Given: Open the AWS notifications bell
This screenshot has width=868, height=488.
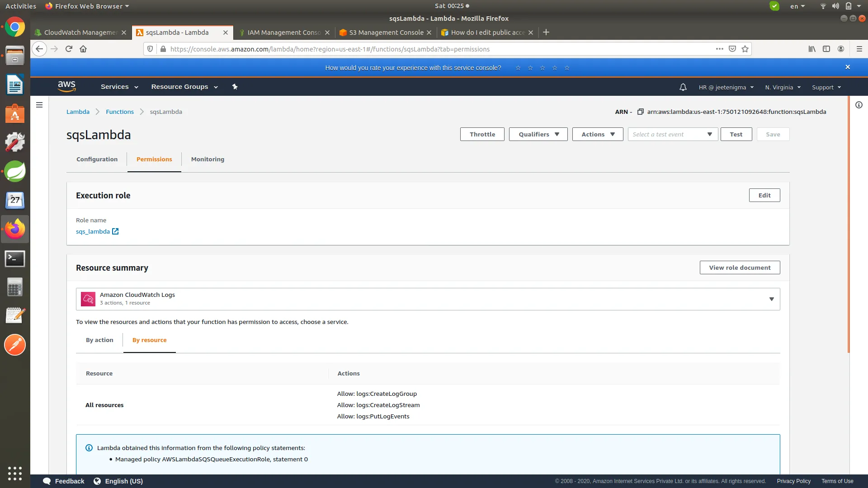Looking at the screenshot, I should pos(683,87).
